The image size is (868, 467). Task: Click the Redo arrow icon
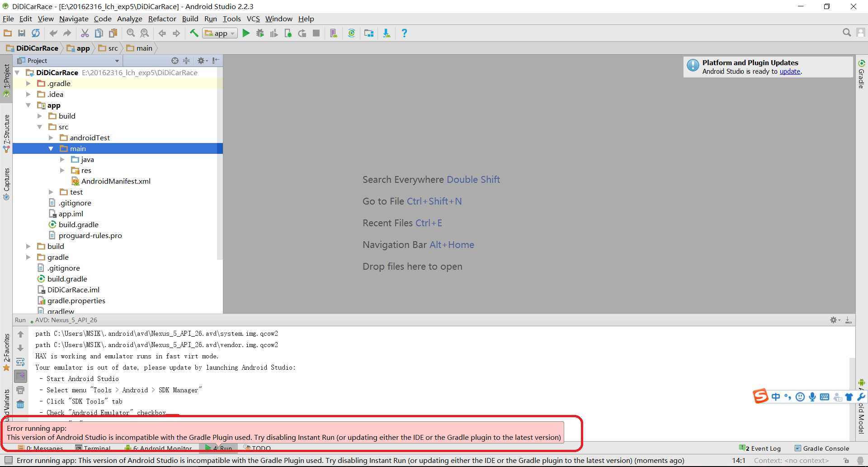coord(67,33)
